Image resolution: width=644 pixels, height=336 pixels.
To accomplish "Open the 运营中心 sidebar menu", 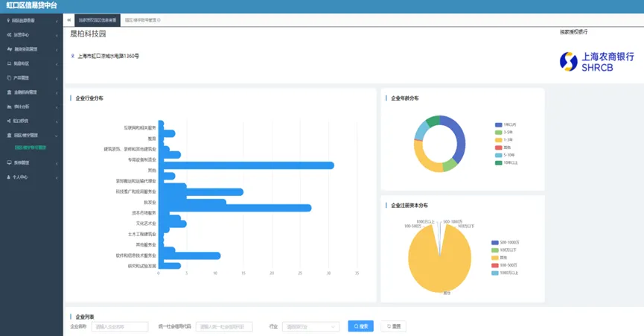I will (31, 35).
